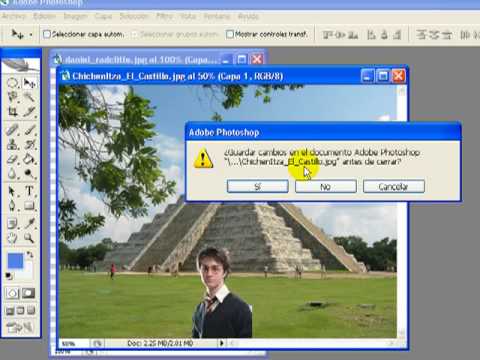Enable Seleccionar capa autom. checkbox
This screenshot has height=360, width=480.
click(x=47, y=34)
